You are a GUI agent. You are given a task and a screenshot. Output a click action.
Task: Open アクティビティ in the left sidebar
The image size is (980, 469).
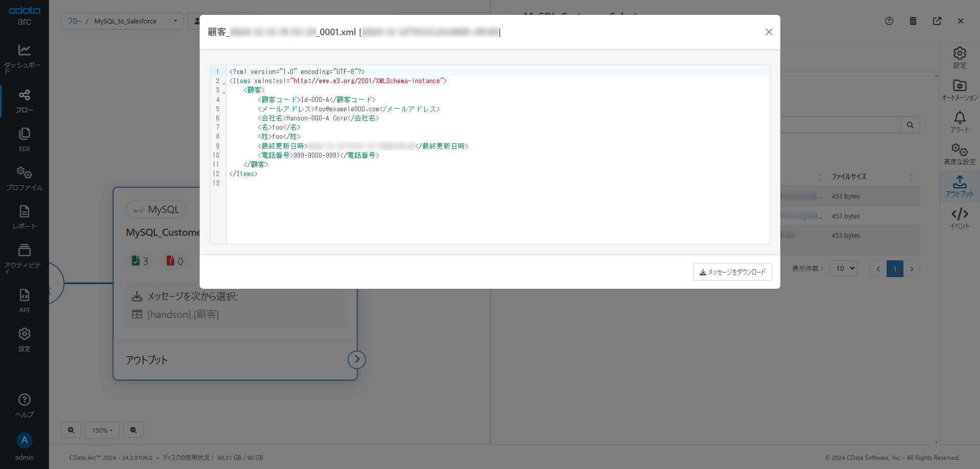[24, 259]
